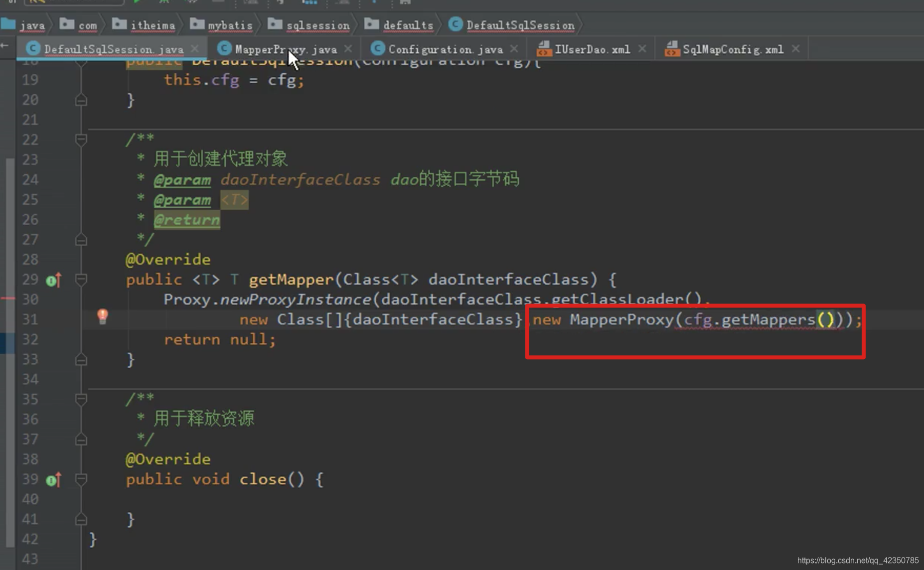Screen dimensions: 924x570
Task: Open the IUserDao.xml tab
Action: coord(592,49)
